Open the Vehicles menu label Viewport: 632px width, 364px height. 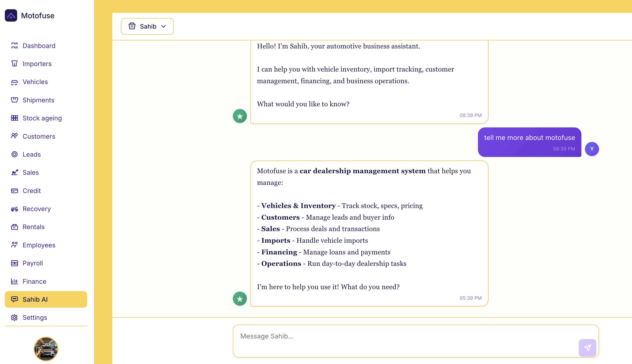click(35, 82)
